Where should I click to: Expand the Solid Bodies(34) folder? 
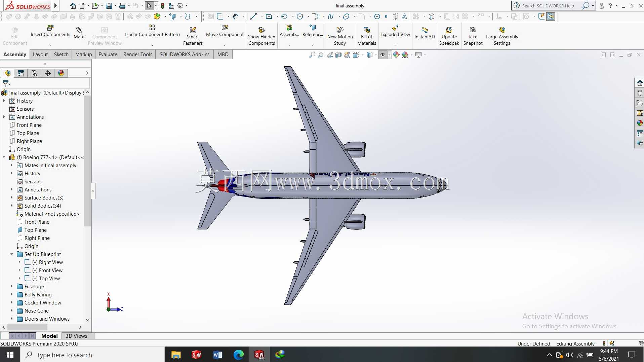point(11,206)
